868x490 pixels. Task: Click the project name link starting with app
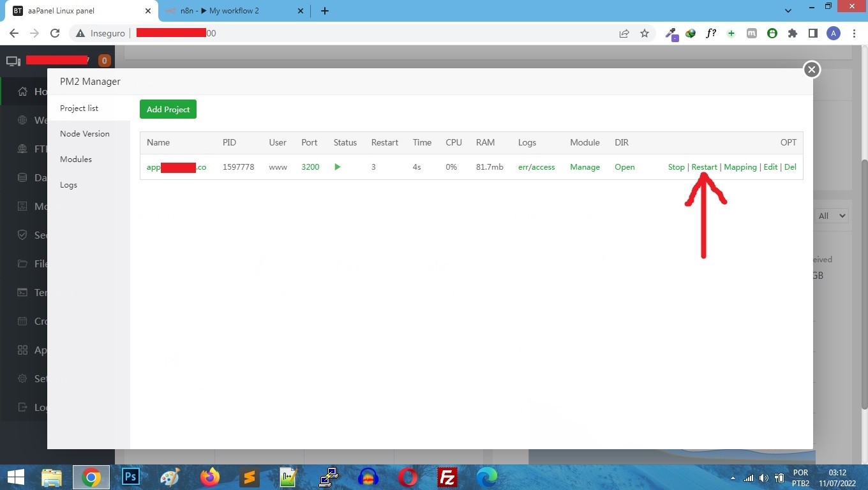tap(176, 167)
